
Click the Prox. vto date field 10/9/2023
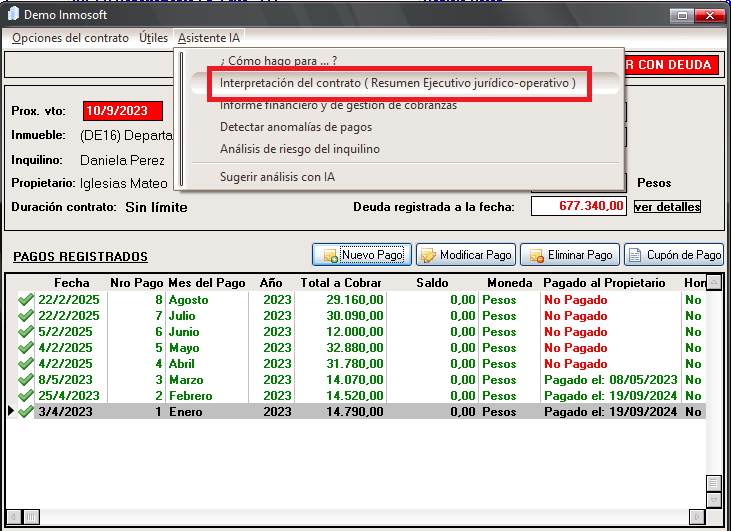click(123, 111)
